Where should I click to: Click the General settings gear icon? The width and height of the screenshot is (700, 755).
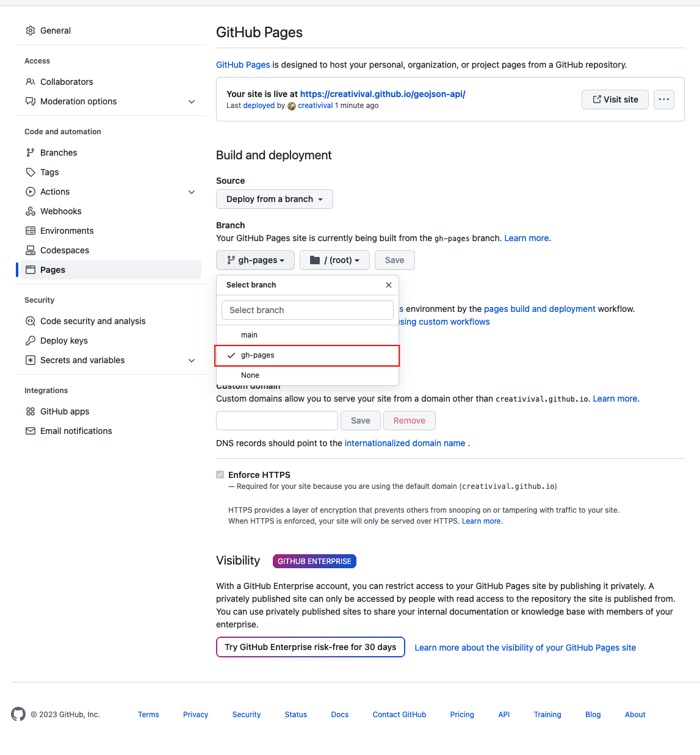31,31
